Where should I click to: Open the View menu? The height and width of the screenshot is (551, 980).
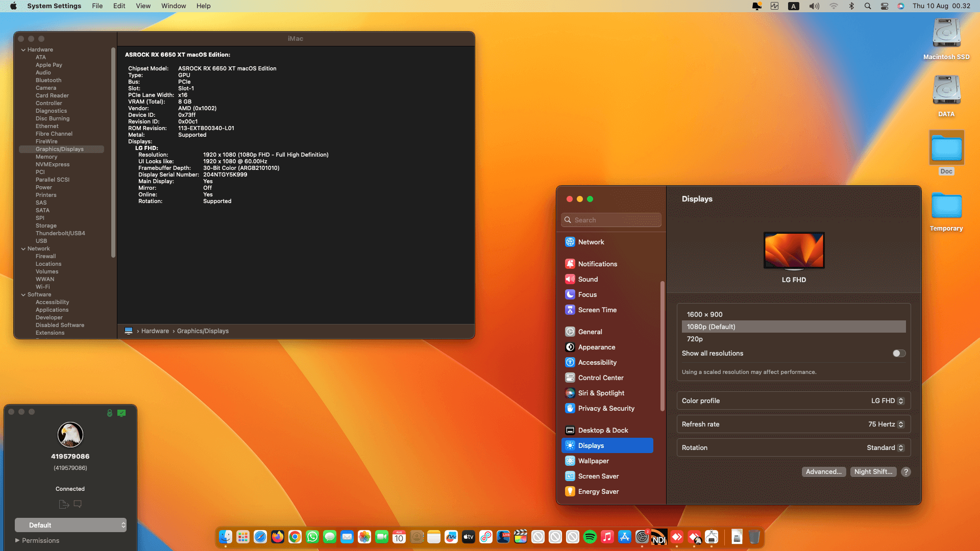coord(143,6)
